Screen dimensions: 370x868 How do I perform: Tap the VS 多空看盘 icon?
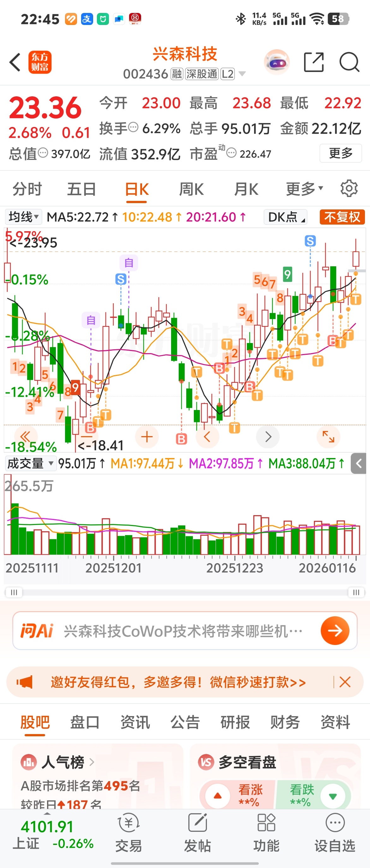point(206,762)
